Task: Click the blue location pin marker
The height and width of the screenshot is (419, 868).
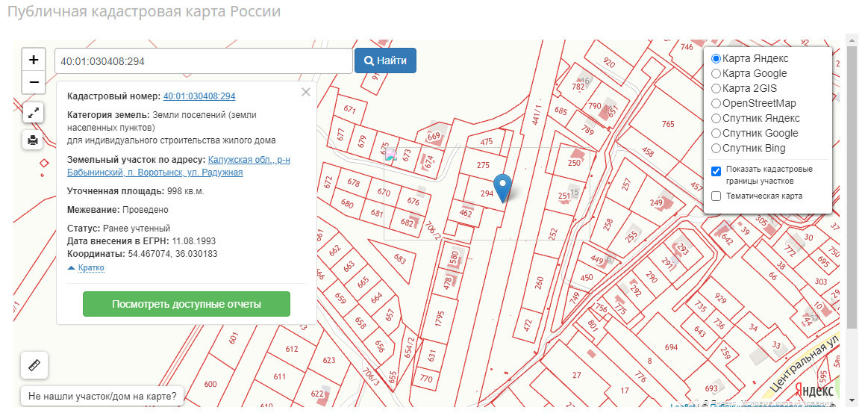Action: [502, 188]
